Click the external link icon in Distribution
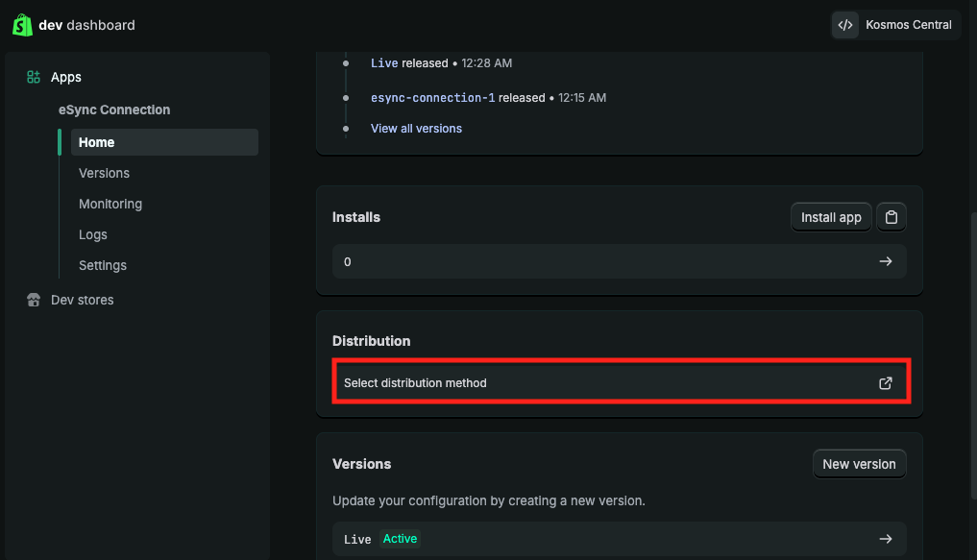 point(886,383)
